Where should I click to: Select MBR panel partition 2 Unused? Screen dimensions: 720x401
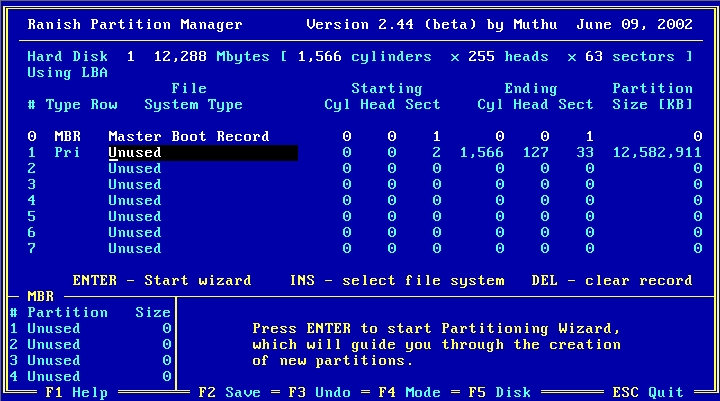click(x=91, y=345)
